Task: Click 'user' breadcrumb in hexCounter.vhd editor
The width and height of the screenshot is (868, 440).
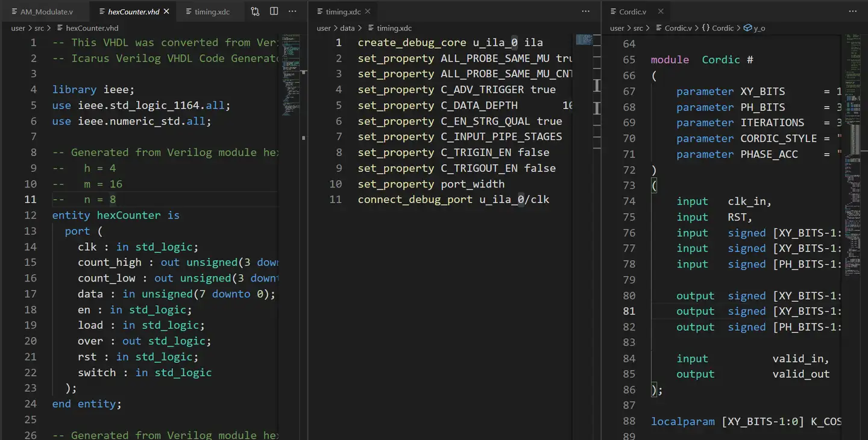Action: point(18,28)
